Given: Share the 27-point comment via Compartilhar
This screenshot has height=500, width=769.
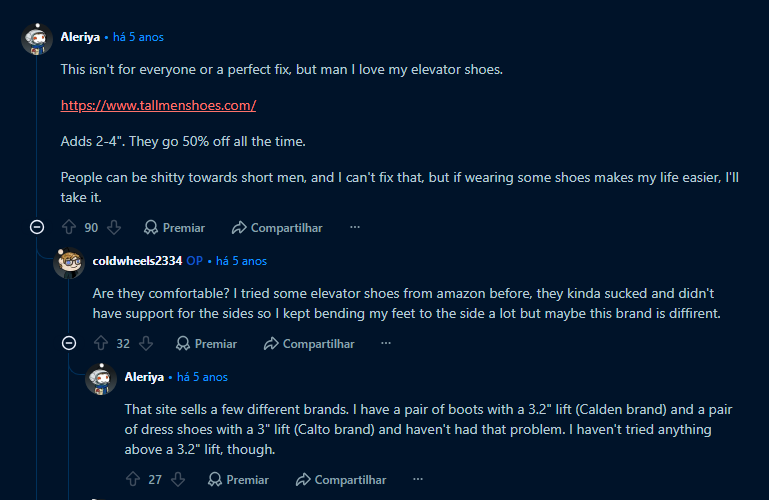Looking at the screenshot, I should tap(341, 479).
